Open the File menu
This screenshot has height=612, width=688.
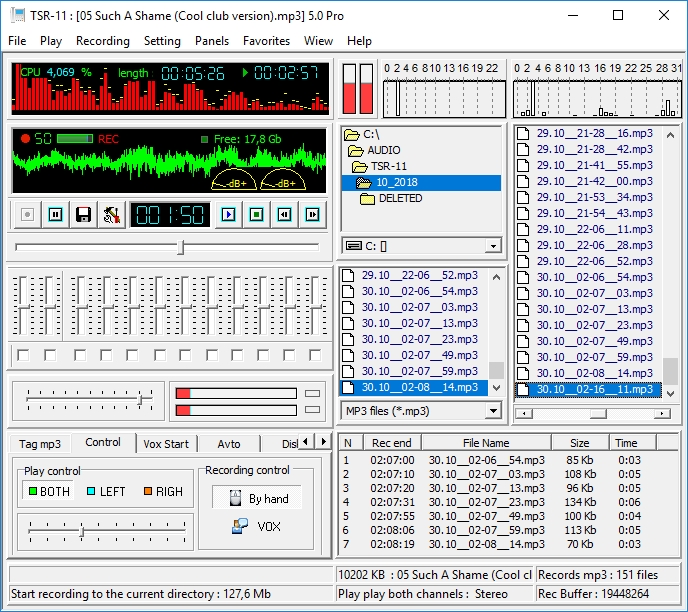pos(17,41)
